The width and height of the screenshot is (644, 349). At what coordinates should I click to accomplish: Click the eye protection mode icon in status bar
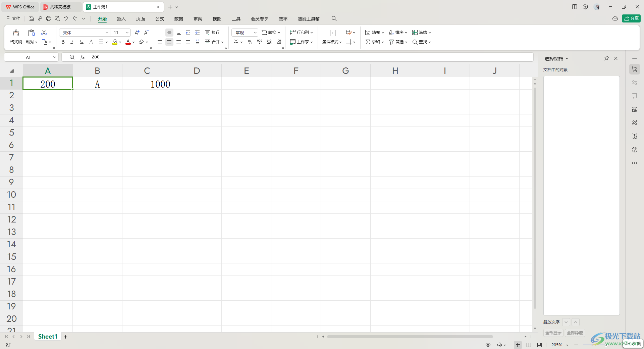pos(488,345)
